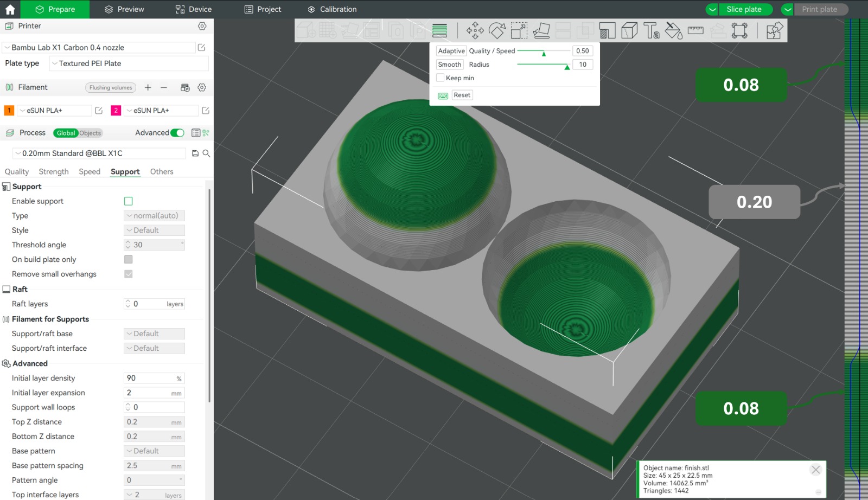Image resolution: width=868 pixels, height=500 pixels.
Task: Click the AMS sync icon in Filament section
Action: [x=185, y=87]
